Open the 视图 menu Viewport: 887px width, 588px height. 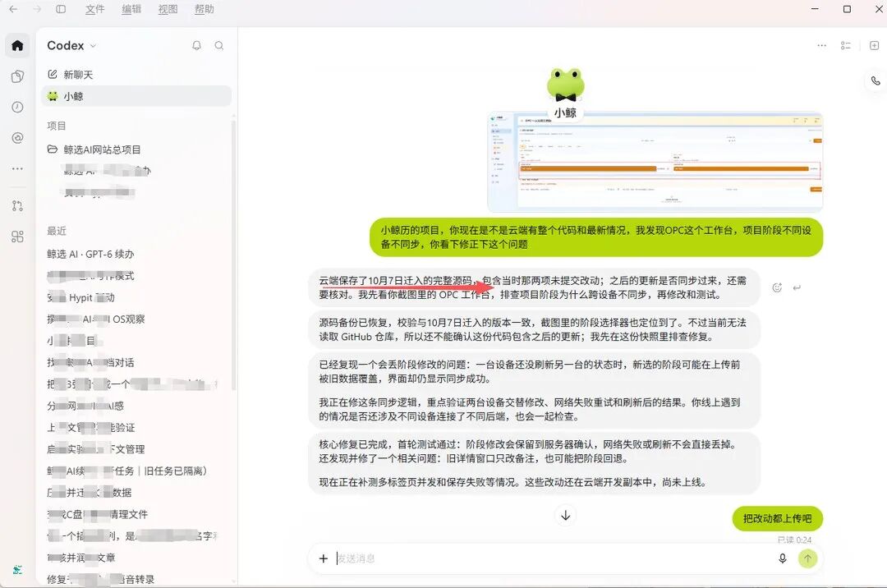(x=168, y=9)
